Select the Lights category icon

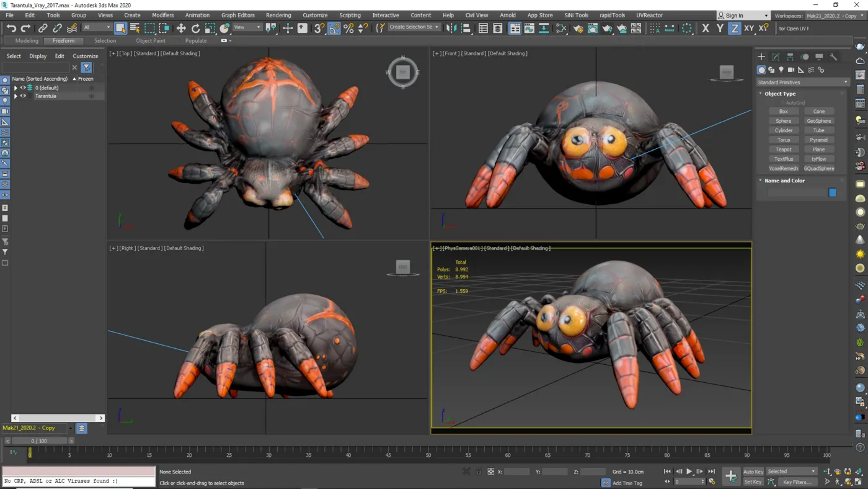[x=781, y=70]
